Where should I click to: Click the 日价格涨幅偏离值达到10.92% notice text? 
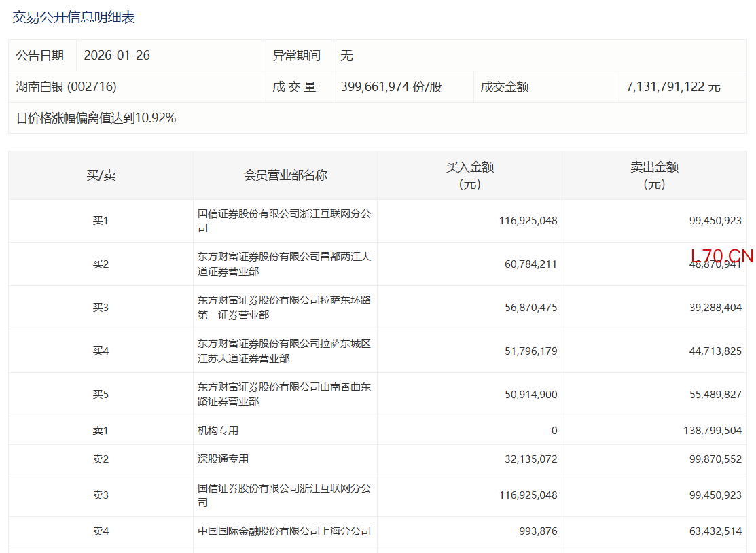pyautogui.click(x=96, y=118)
